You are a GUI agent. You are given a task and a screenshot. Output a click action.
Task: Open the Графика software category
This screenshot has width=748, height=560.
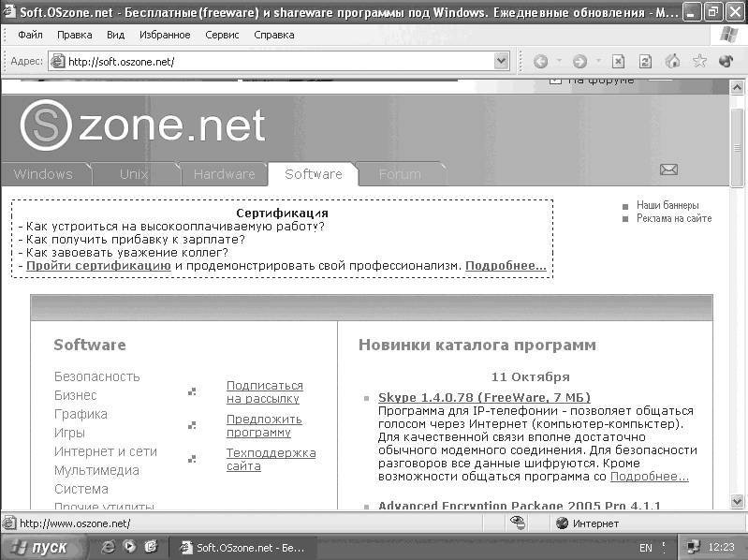(81, 414)
